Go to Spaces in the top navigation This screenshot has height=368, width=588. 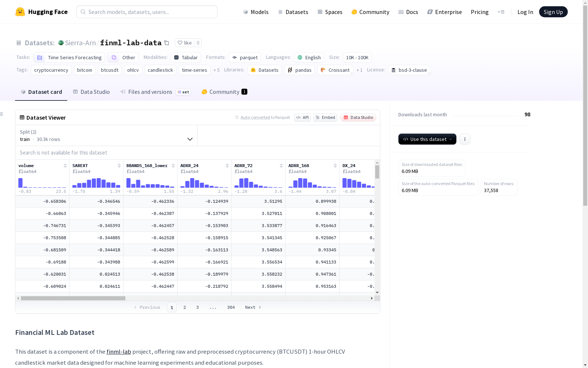tap(330, 12)
